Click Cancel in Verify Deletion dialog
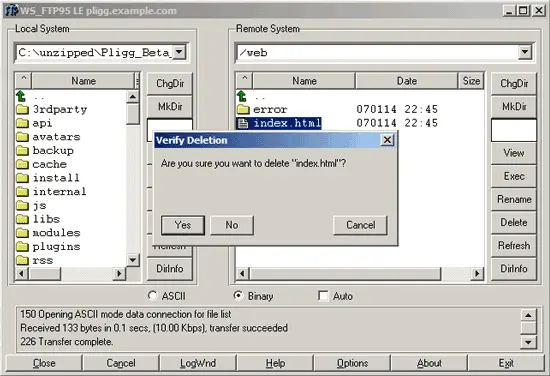Viewport: 550px width, 376px height. pos(361,225)
